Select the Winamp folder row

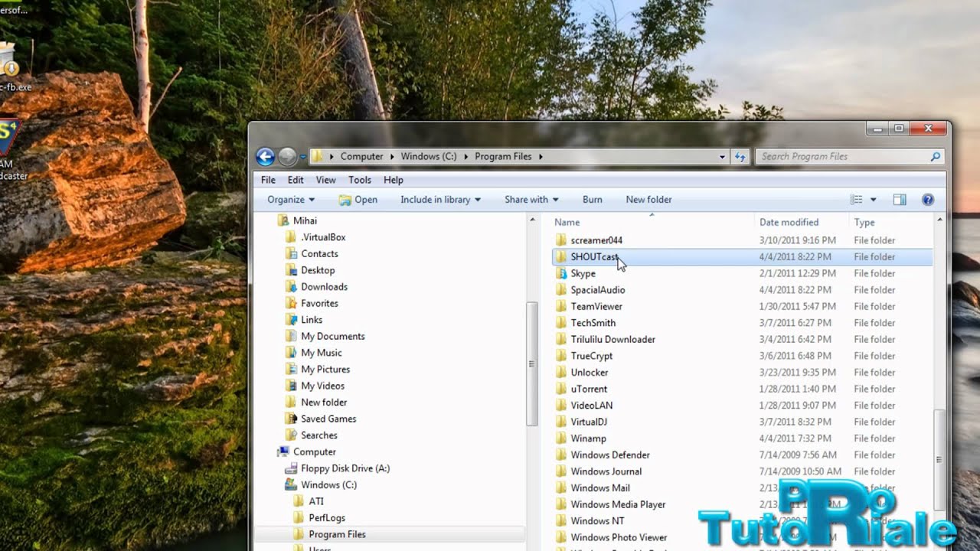pyautogui.click(x=742, y=439)
